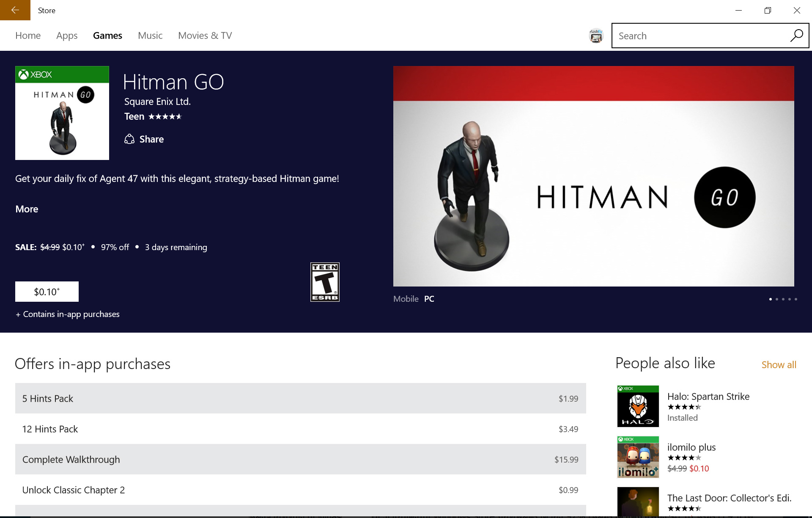The height and width of the screenshot is (518, 812).
Task: Click the search magnifier icon
Action: (796, 36)
